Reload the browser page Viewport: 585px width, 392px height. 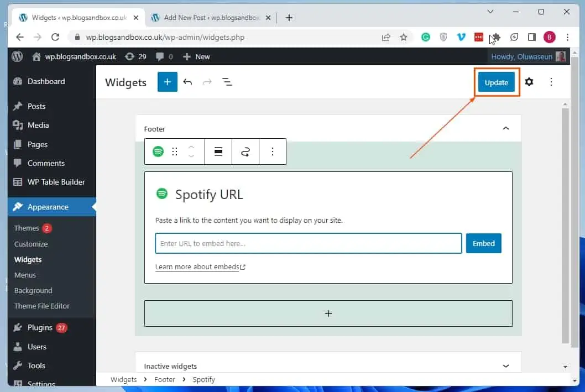(x=55, y=37)
